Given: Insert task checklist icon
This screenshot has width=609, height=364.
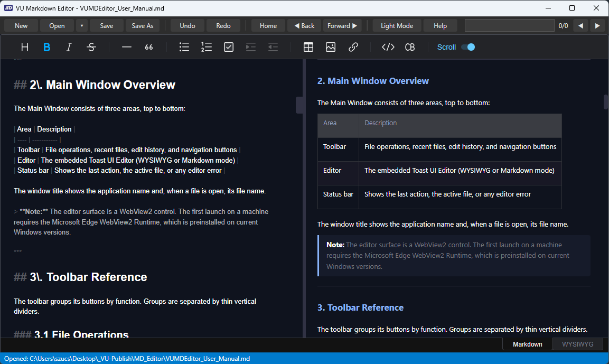Looking at the screenshot, I should pyautogui.click(x=229, y=47).
